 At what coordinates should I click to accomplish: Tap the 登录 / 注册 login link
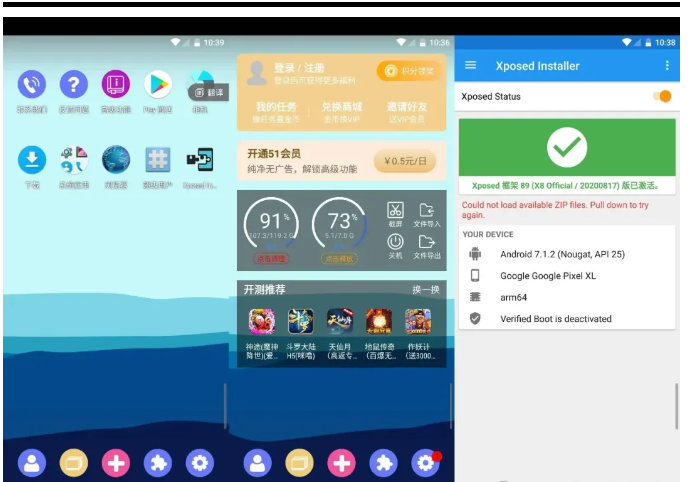coord(298,68)
